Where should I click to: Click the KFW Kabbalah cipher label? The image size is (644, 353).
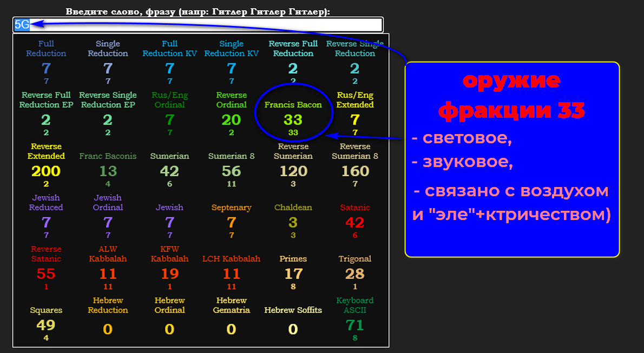pos(169,254)
